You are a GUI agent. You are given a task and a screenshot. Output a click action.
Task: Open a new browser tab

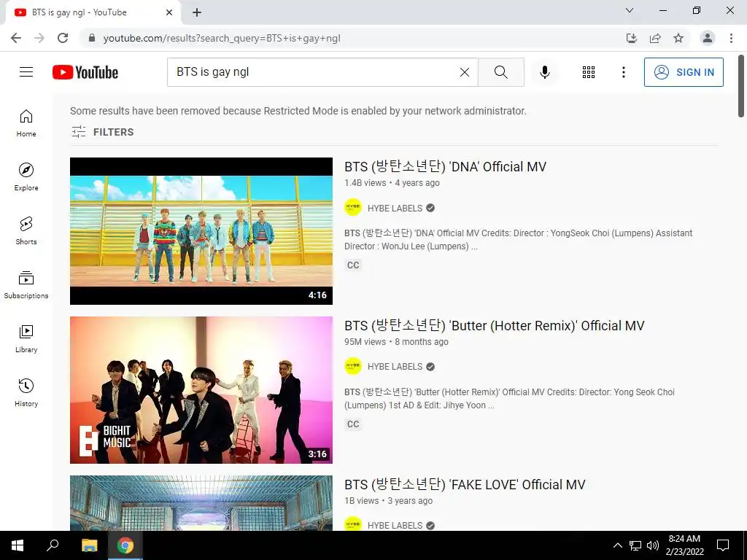pos(197,12)
